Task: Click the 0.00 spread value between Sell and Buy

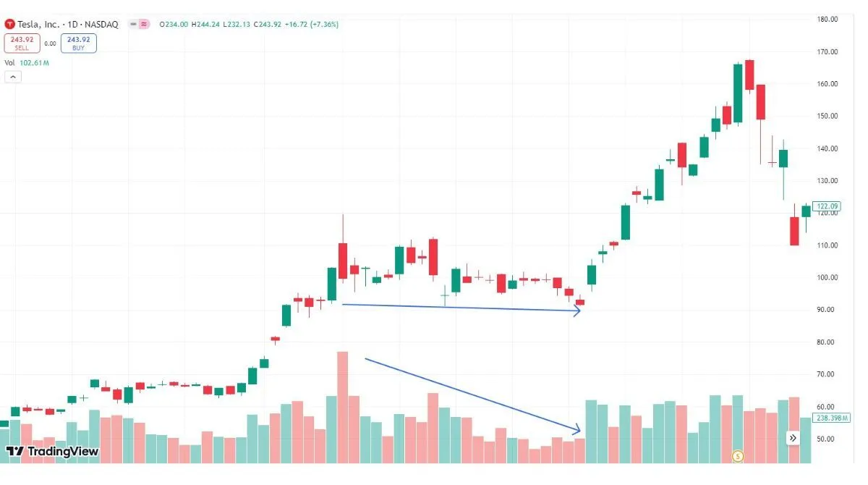Action: (50, 43)
